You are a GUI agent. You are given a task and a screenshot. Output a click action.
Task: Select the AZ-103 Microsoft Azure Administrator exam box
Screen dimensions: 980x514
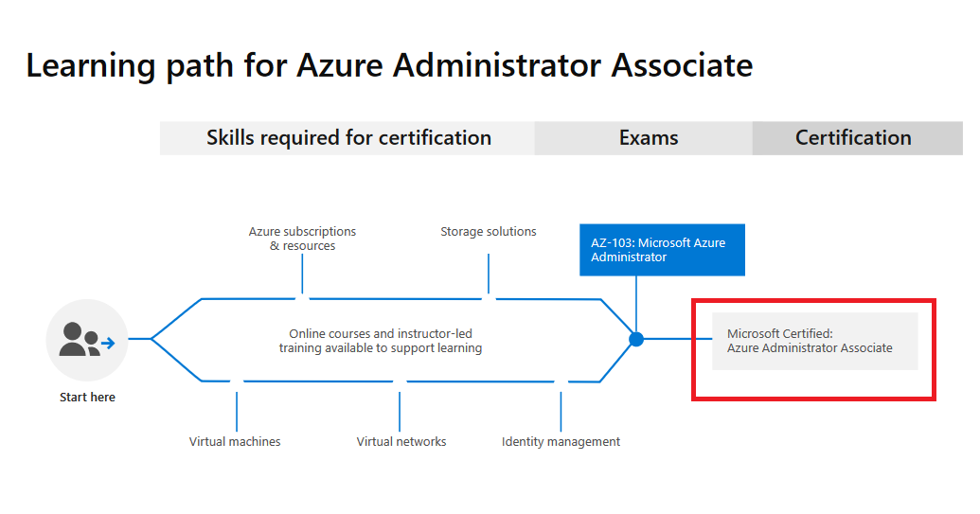tap(662, 250)
